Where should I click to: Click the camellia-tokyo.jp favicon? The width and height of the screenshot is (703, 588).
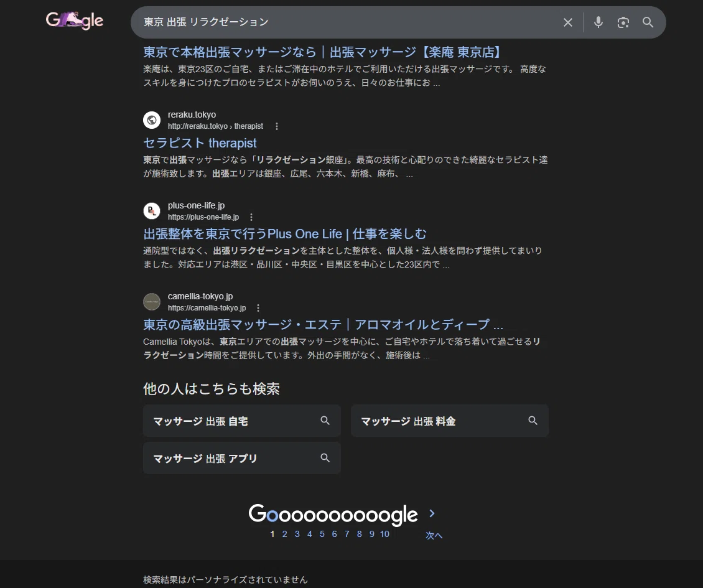click(x=152, y=302)
